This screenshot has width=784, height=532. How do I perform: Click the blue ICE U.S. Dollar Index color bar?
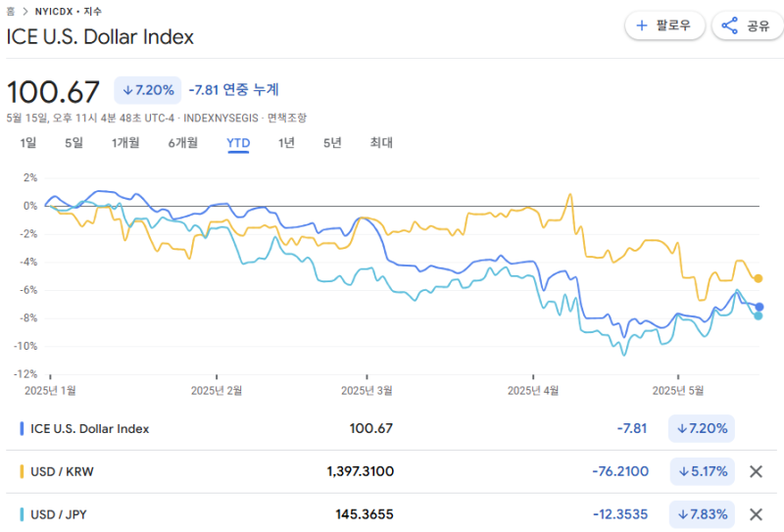tap(22, 428)
